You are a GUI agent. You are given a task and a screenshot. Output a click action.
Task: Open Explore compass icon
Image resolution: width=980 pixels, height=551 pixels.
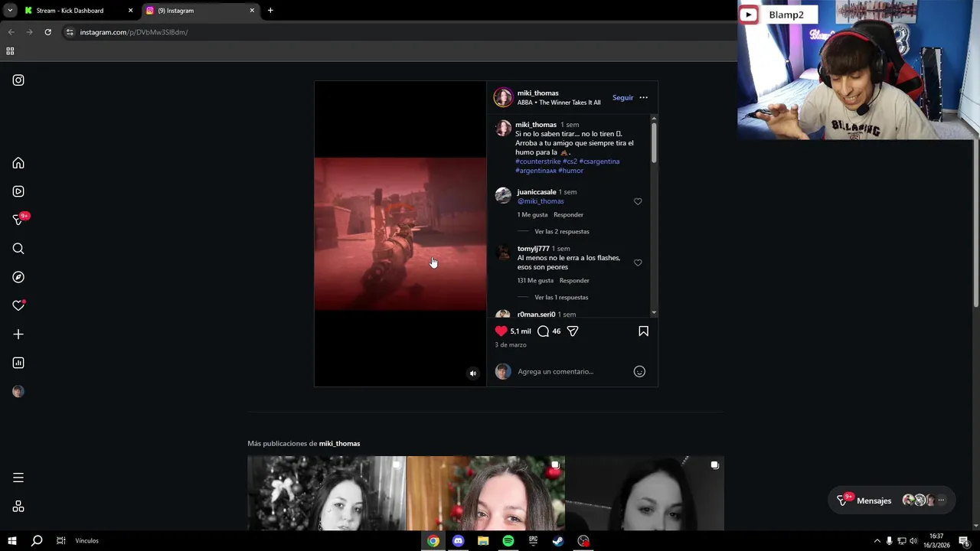click(x=18, y=277)
